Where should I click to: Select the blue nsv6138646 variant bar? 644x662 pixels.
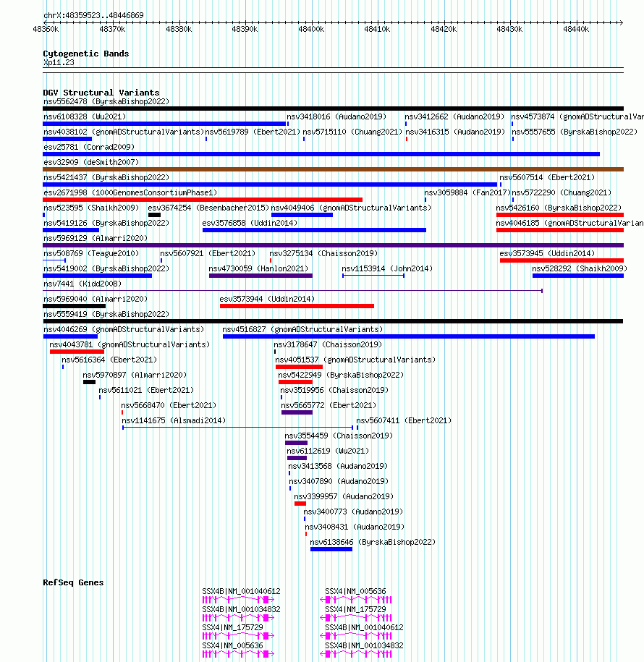(x=331, y=549)
